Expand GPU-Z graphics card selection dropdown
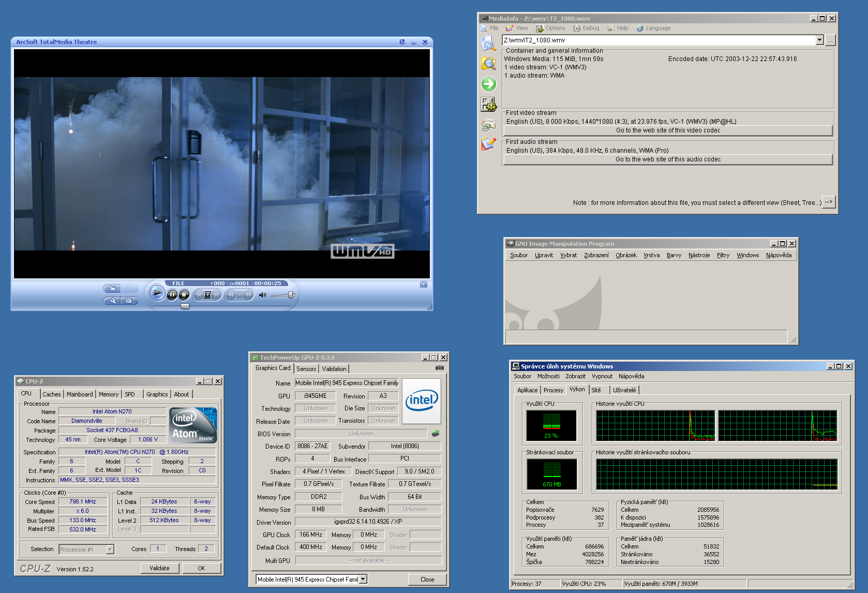Screen dimensions: 868x593 [x=363, y=580]
